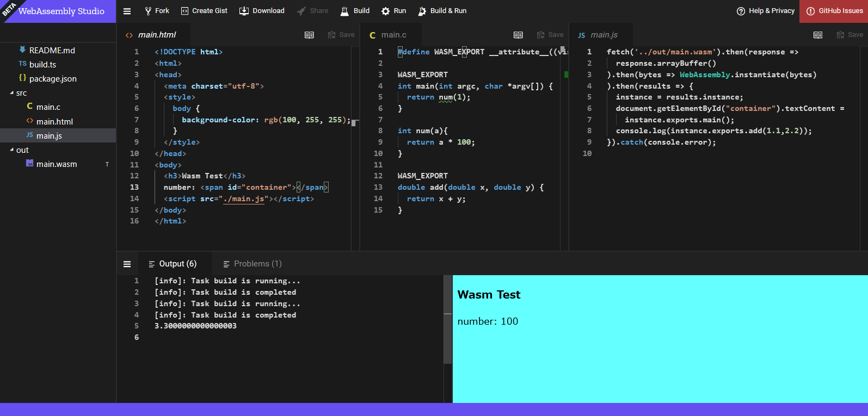Screen dimensions: 868x416
Task: Open GitHub Issues
Action: [x=834, y=11]
